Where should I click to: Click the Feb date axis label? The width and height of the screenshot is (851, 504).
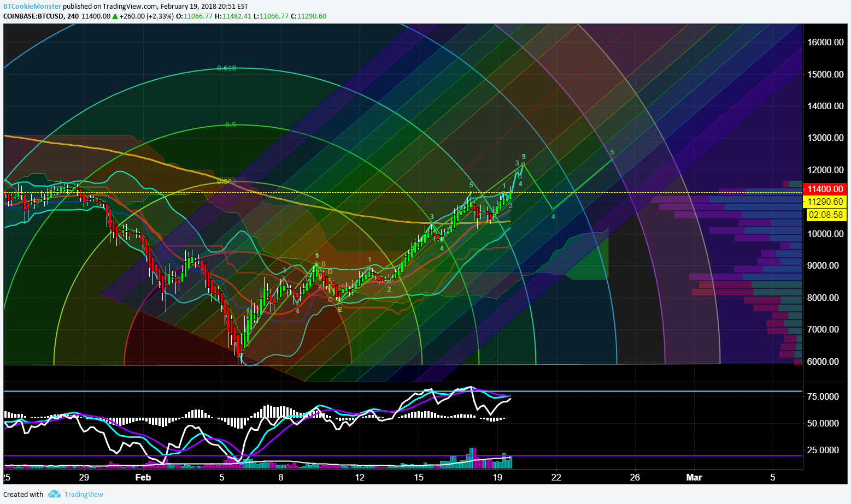(x=143, y=477)
